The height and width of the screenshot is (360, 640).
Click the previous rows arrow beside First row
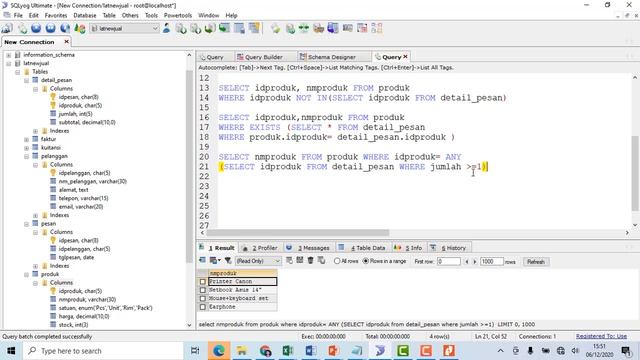(x=467, y=262)
